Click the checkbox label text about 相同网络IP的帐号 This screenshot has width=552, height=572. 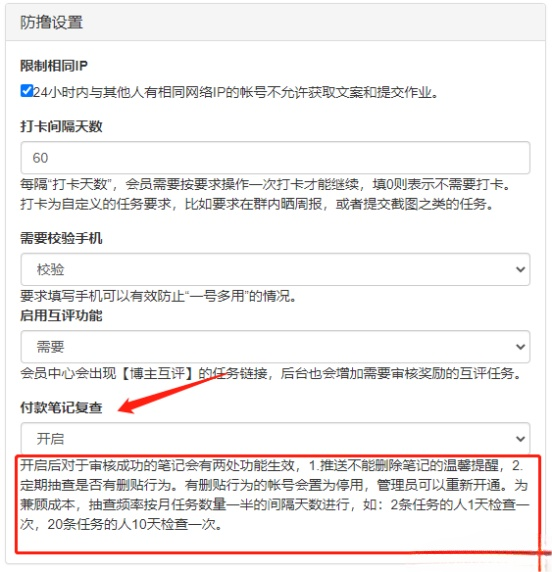[x=236, y=92]
